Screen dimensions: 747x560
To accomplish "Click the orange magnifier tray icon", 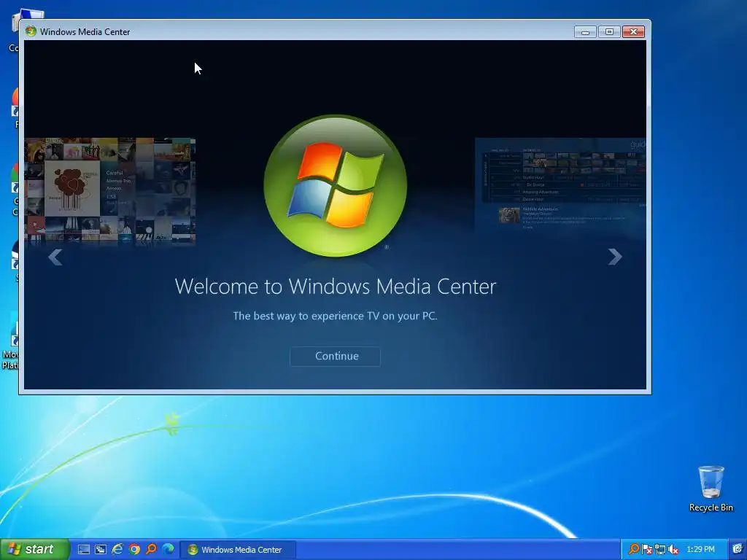I will click(x=634, y=550).
